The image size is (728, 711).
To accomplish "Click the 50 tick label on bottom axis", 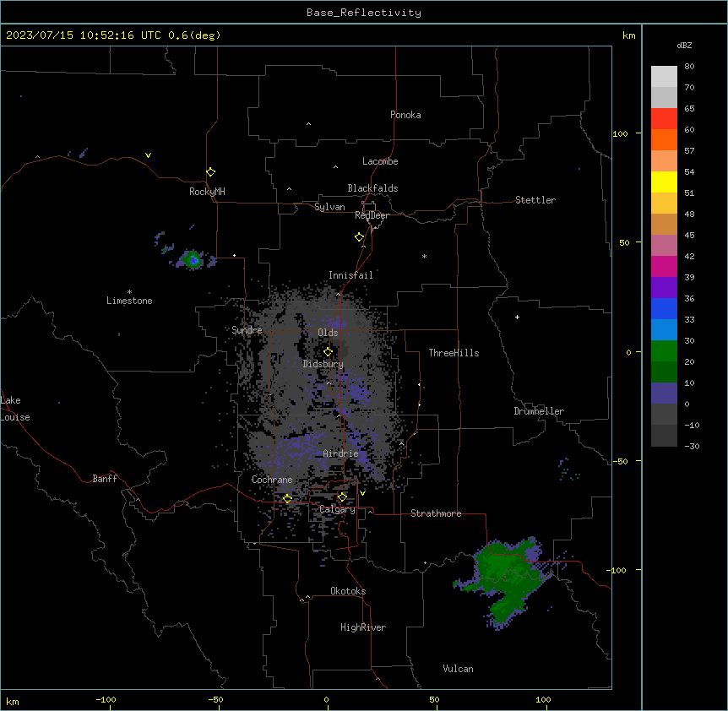I will pos(434,699).
